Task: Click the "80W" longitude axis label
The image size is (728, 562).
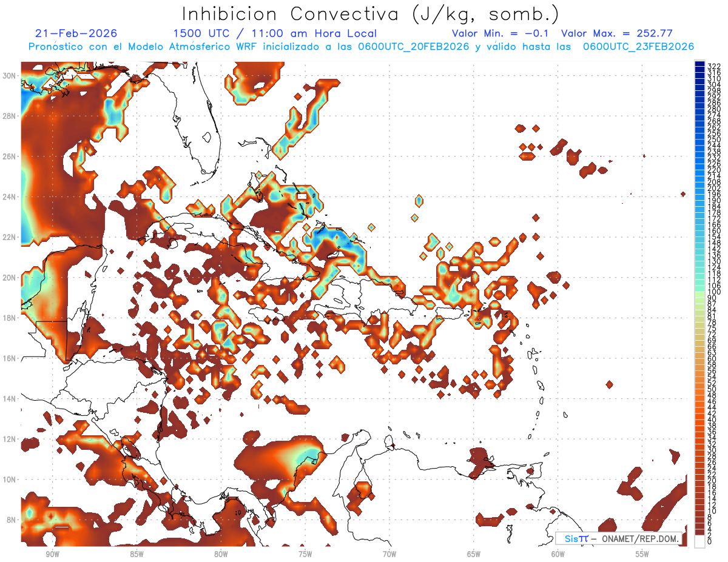Action: (x=221, y=554)
